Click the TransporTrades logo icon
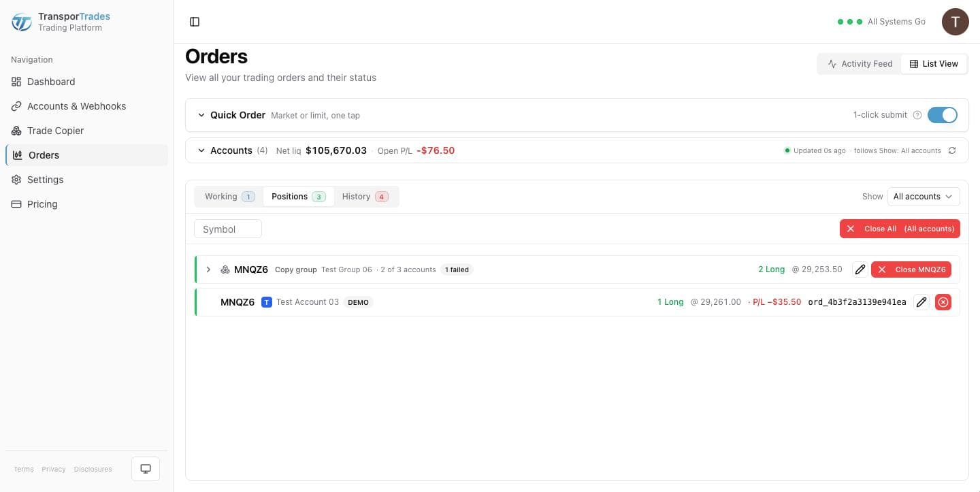Image resolution: width=980 pixels, height=492 pixels. click(x=22, y=22)
